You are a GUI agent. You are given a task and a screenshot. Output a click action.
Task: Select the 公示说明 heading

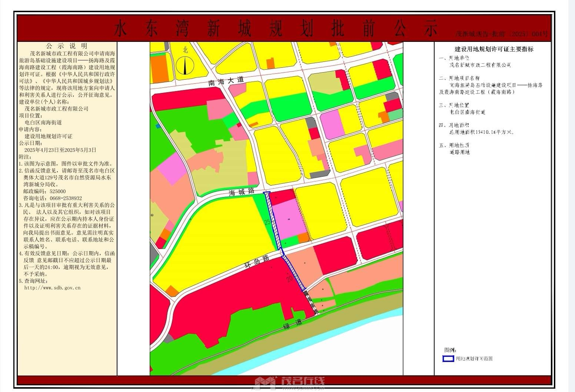point(67,46)
